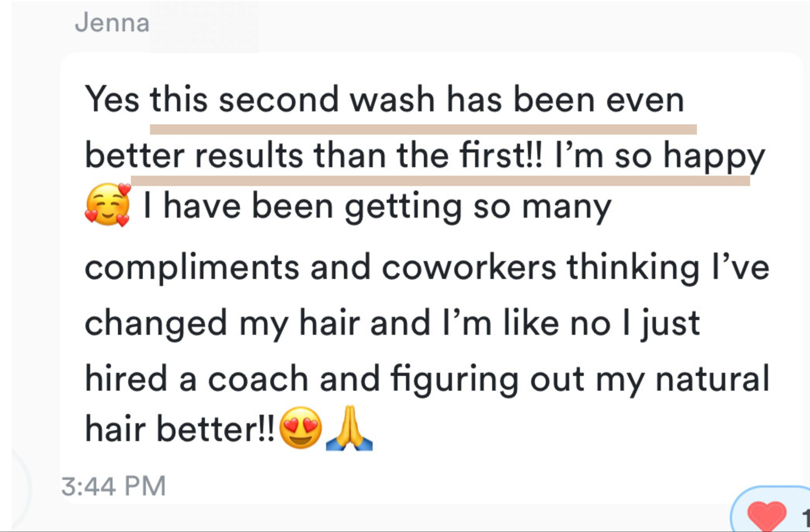Click the word 'natural' in the message
This screenshot has width=810, height=532.
point(712,378)
